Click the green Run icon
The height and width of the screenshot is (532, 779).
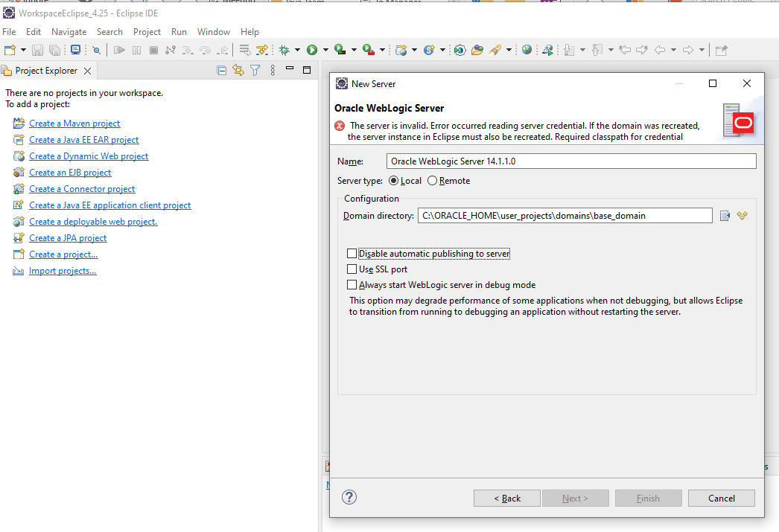[x=312, y=50]
